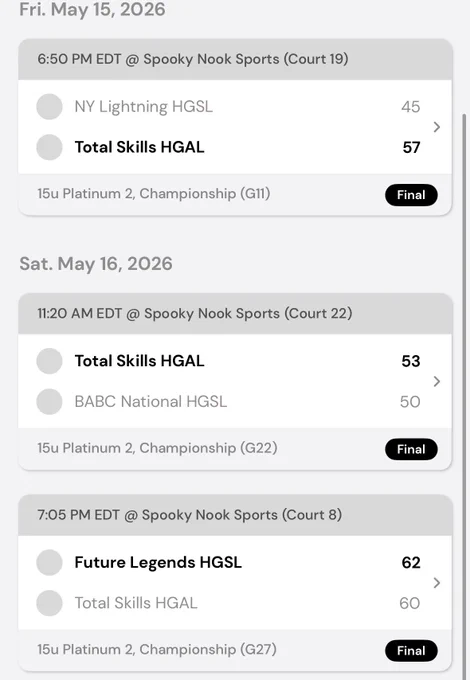Click 15u Platinum 2, Championship (G27) label
The width and height of the screenshot is (470, 680).
[157, 650]
